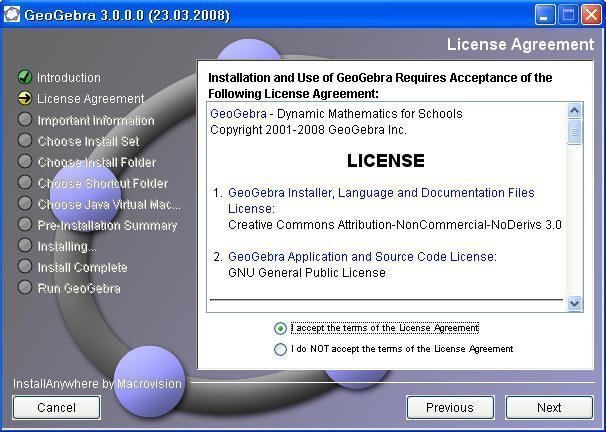The width and height of the screenshot is (606, 432).
Task: Click the grey step bullet beside Important Information
Action: pos(25,119)
